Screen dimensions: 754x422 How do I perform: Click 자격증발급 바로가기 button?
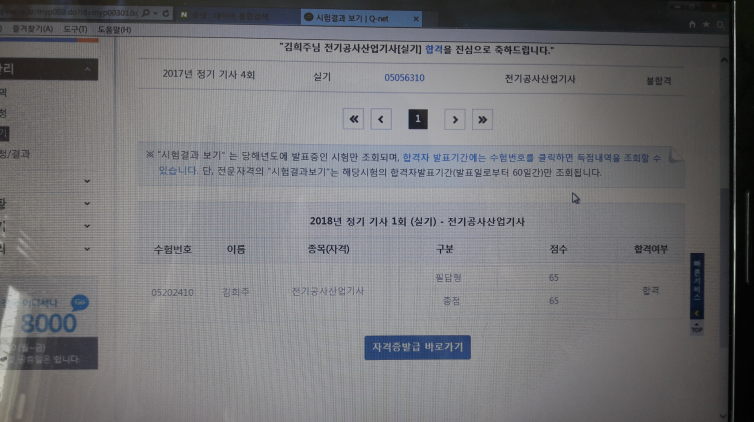pyautogui.click(x=417, y=347)
